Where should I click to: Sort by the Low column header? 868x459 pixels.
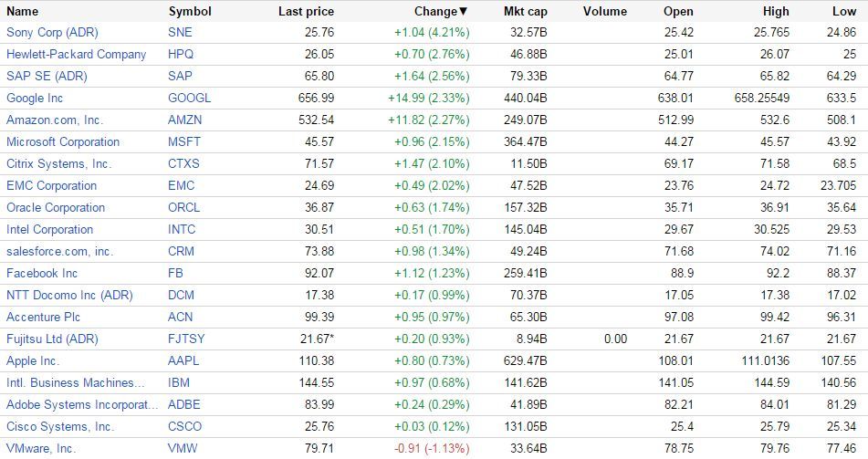point(844,12)
